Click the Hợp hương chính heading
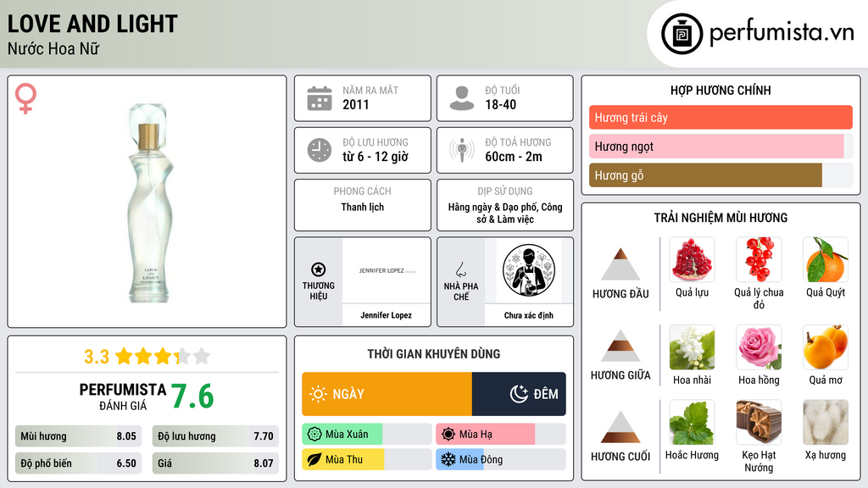868x488 pixels. point(721,90)
